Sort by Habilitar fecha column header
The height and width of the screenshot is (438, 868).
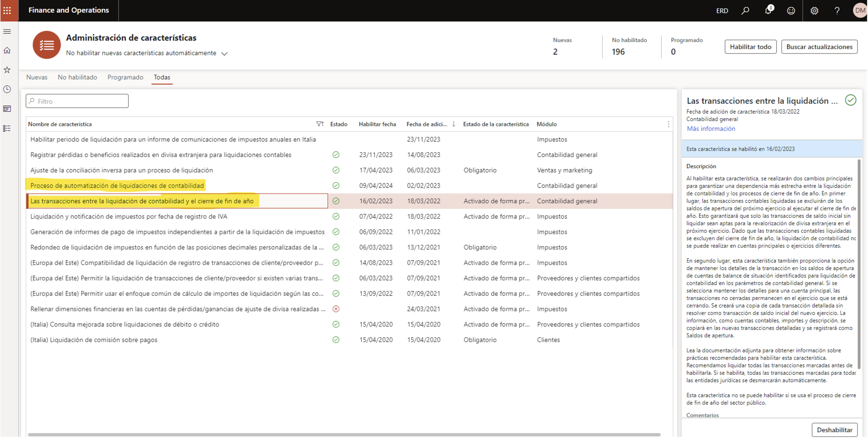click(x=377, y=124)
